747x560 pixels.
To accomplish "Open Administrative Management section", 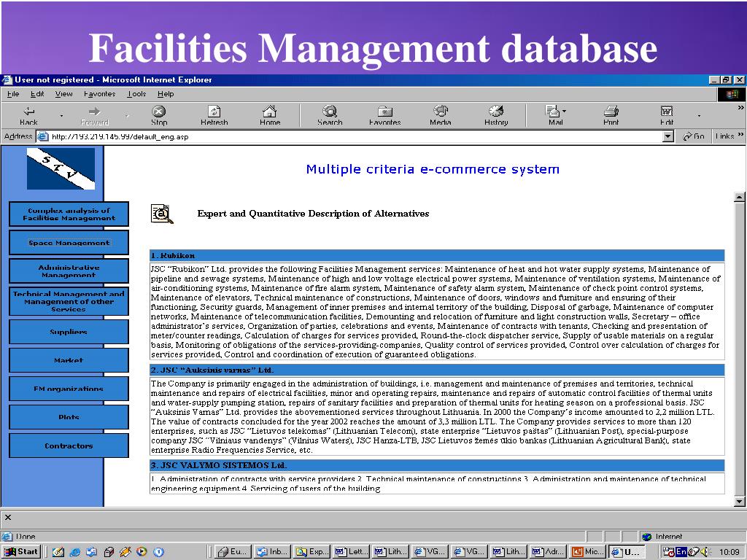I will (69, 271).
